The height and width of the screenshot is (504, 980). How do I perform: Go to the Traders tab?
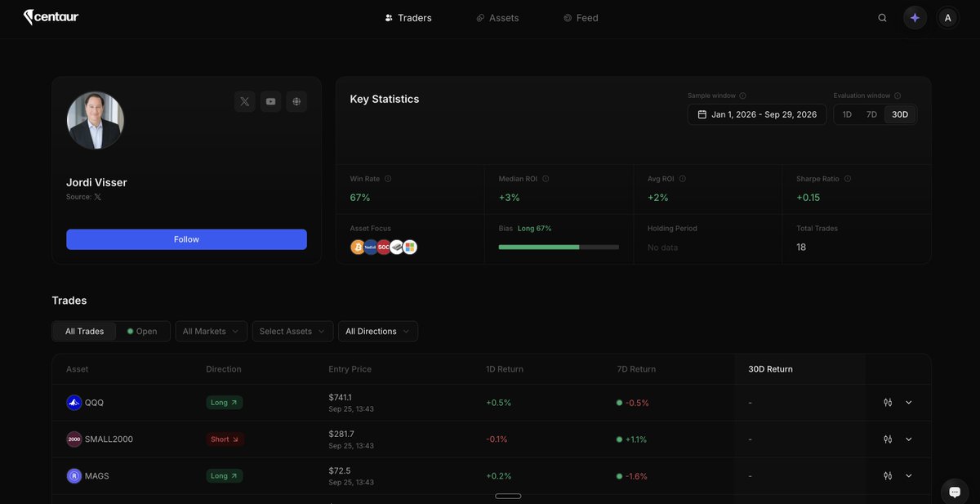tap(408, 18)
